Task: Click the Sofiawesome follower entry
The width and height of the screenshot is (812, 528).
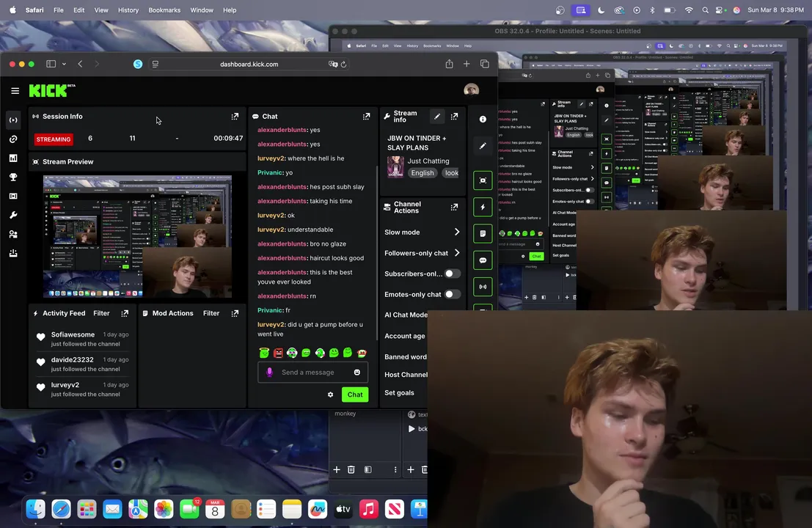Action: pos(81,339)
